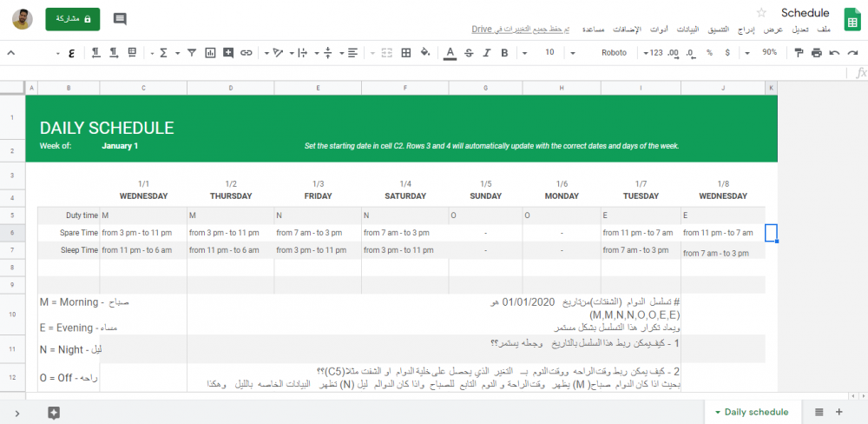Toggle bold formatting with B icon
The image size is (868, 424).
click(x=504, y=53)
